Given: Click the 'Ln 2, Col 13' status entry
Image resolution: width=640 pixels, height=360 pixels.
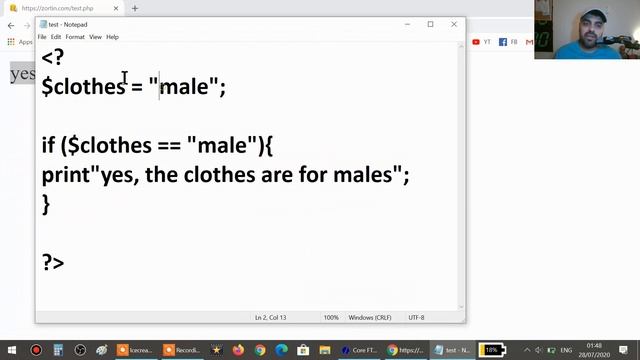Looking at the screenshot, I should tap(270, 317).
